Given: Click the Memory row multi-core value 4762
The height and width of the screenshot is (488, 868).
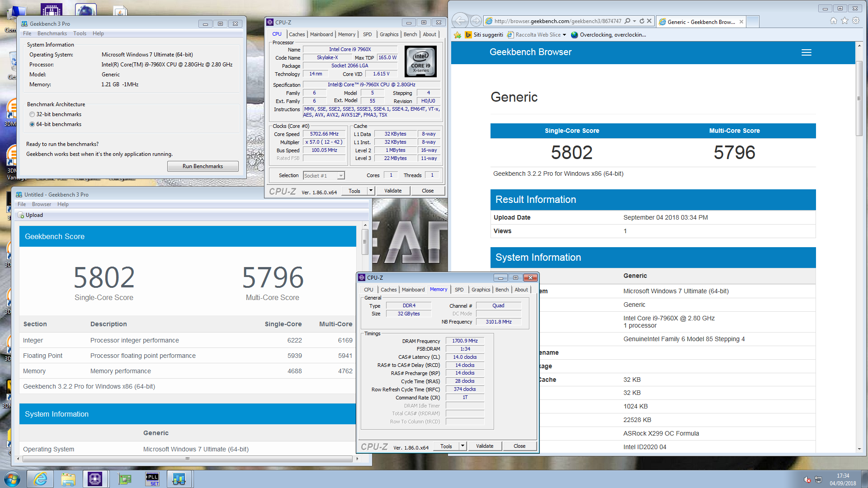Looking at the screenshot, I should (x=345, y=371).
